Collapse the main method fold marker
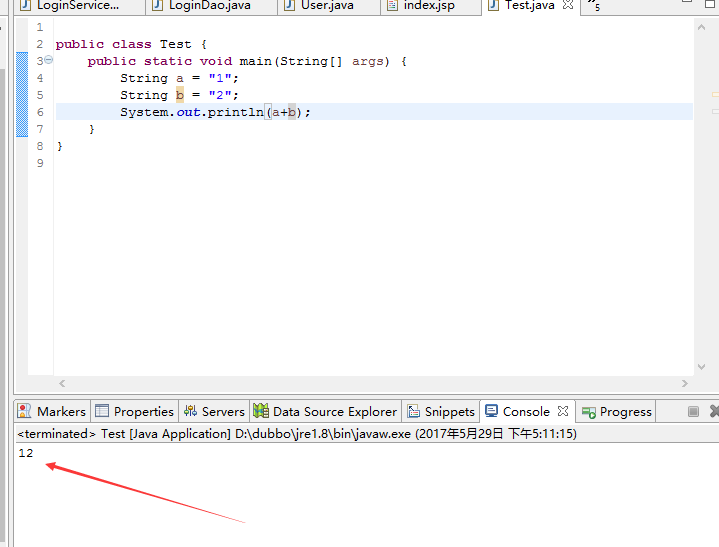 click(x=48, y=62)
